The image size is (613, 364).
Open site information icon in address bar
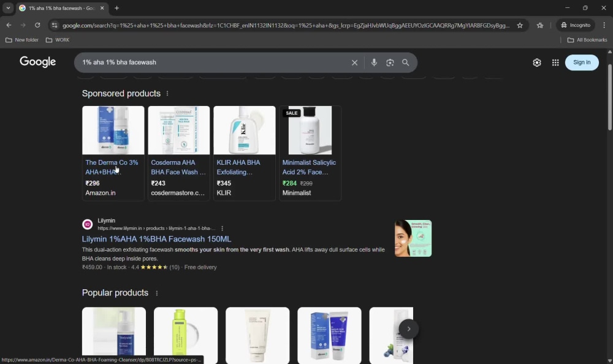point(55,25)
